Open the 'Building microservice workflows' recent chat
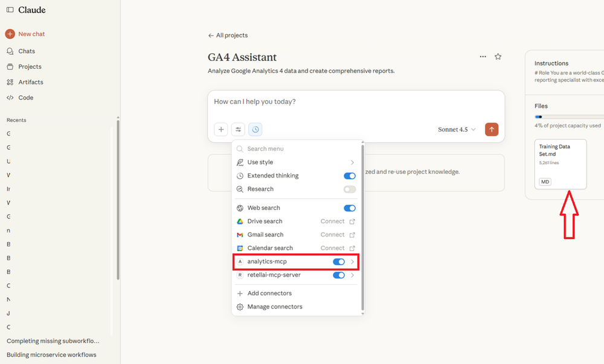 click(x=51, y=355)
